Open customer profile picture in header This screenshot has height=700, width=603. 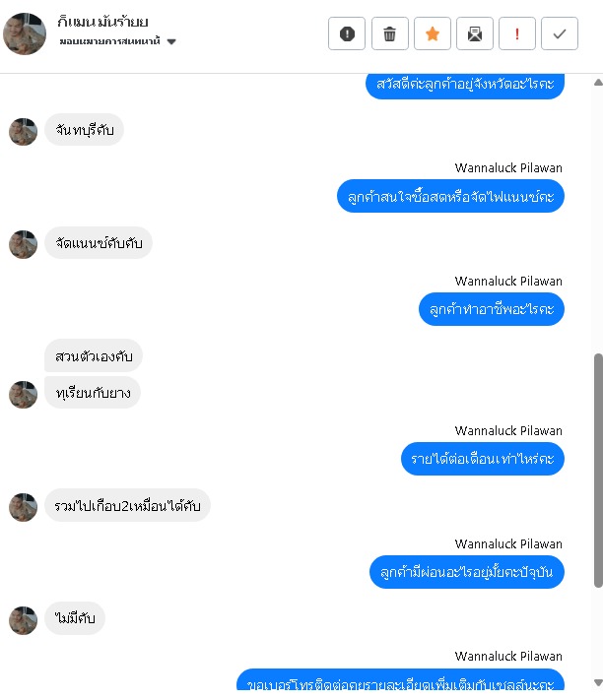pos(25,33)
